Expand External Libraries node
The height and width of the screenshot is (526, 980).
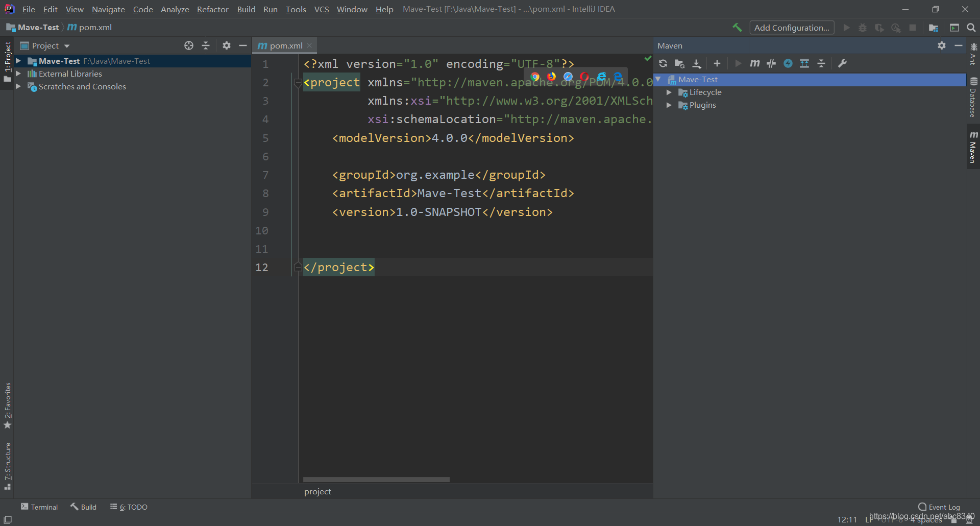(18, 74)
